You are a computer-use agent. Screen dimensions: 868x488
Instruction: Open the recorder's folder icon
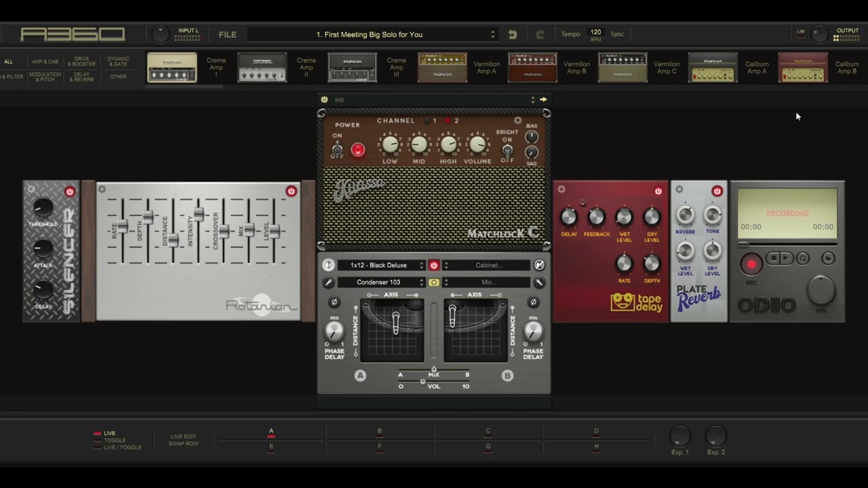828,258
